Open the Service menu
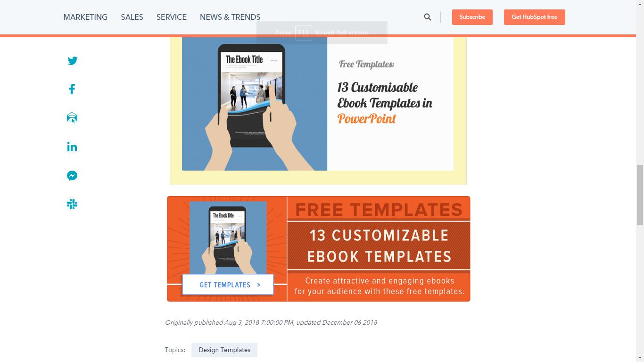The height and width of the screenshot is (362, 644). 172,17
